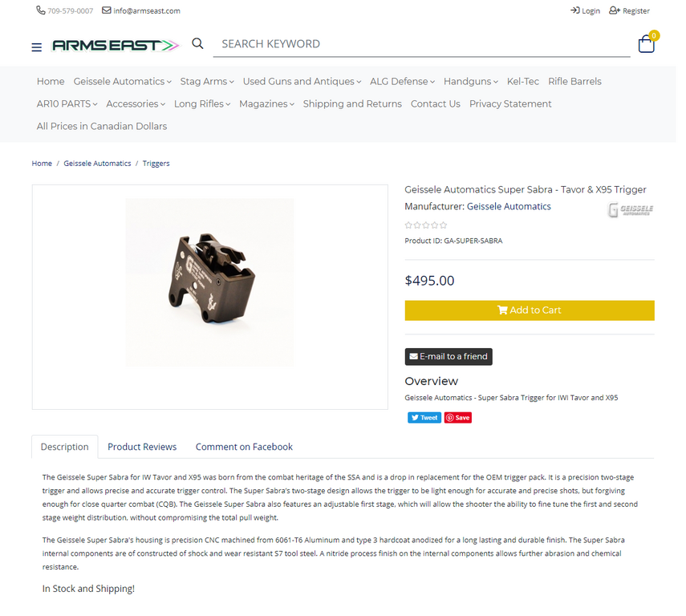Expand the Geissele Automatics dropdown menu
Image resolution: width=686 pixels, height=616 pixels.
pyautogui.click(x=123, y=81)
